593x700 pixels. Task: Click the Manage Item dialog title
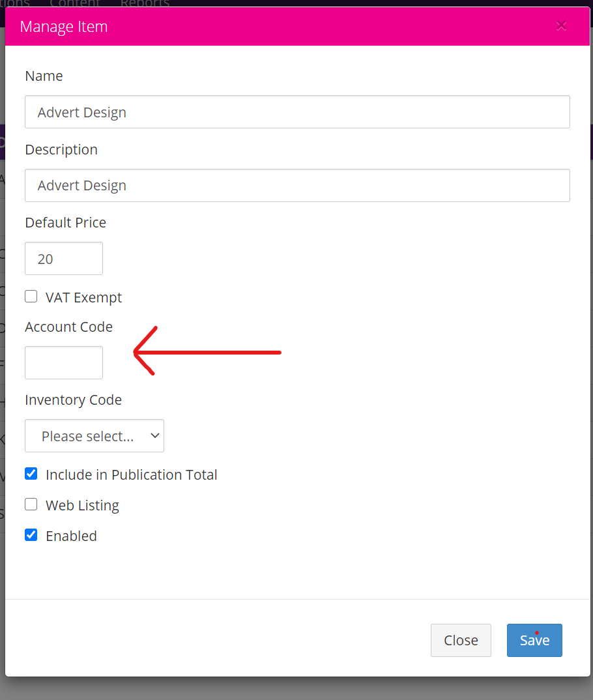tap(64, 27)
